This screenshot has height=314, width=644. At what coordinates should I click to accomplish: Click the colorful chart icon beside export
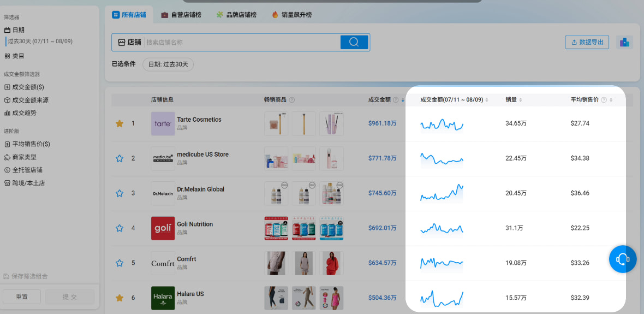click(624, 42)
